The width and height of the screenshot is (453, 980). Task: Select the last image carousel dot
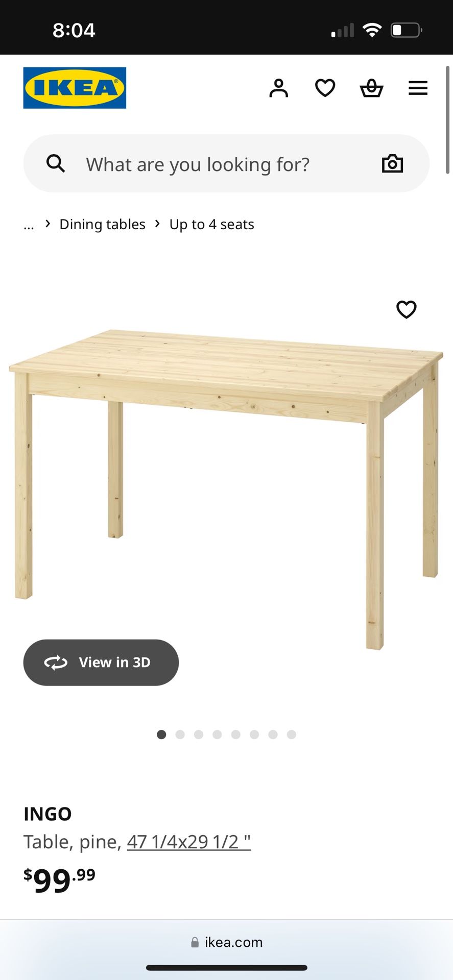pyautogui.click(x=291, y=734)
